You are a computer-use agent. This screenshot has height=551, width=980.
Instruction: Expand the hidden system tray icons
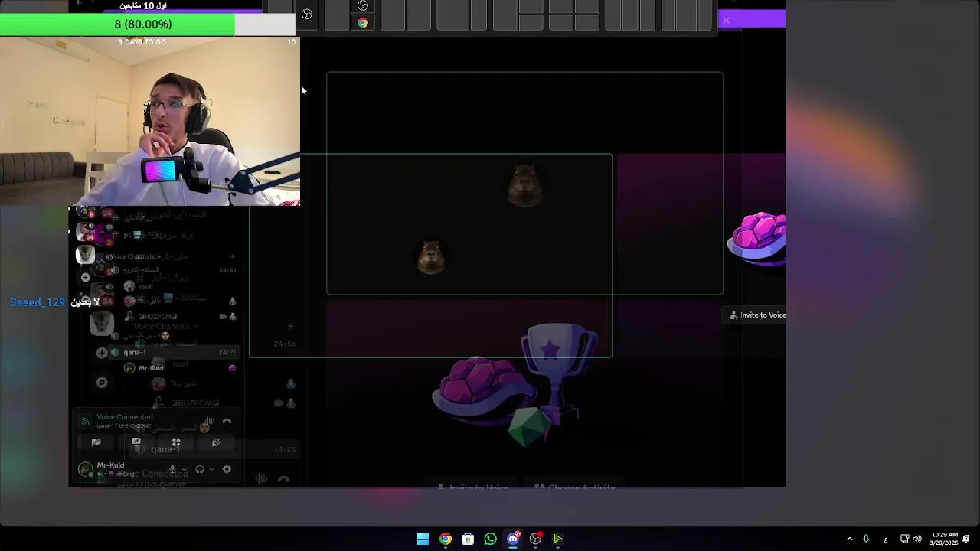click(849, 539)
